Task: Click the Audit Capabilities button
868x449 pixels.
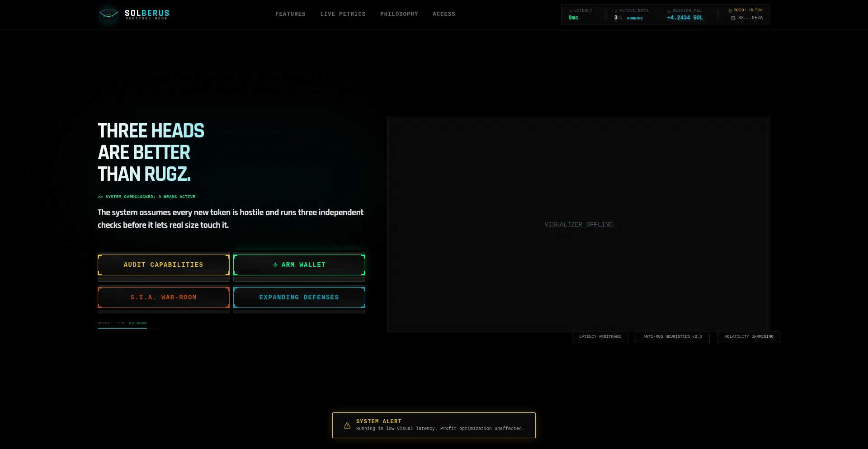Action: [x=164, y=265]
